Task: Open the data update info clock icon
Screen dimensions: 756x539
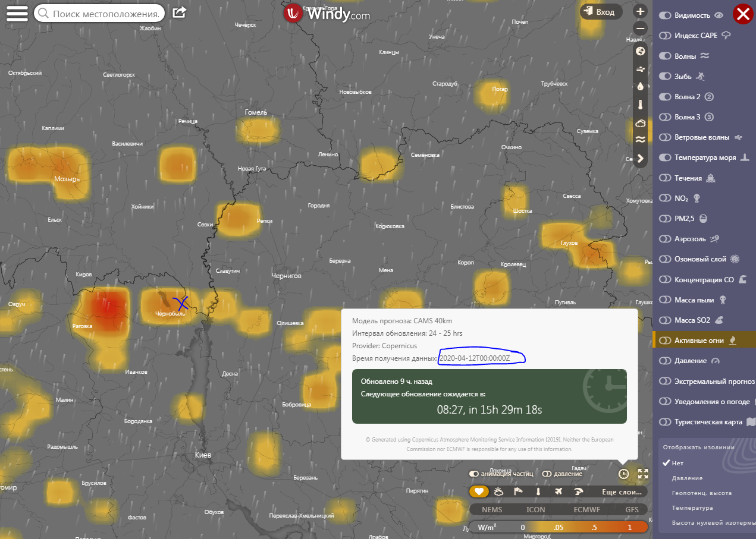Action: click(623, 474)
